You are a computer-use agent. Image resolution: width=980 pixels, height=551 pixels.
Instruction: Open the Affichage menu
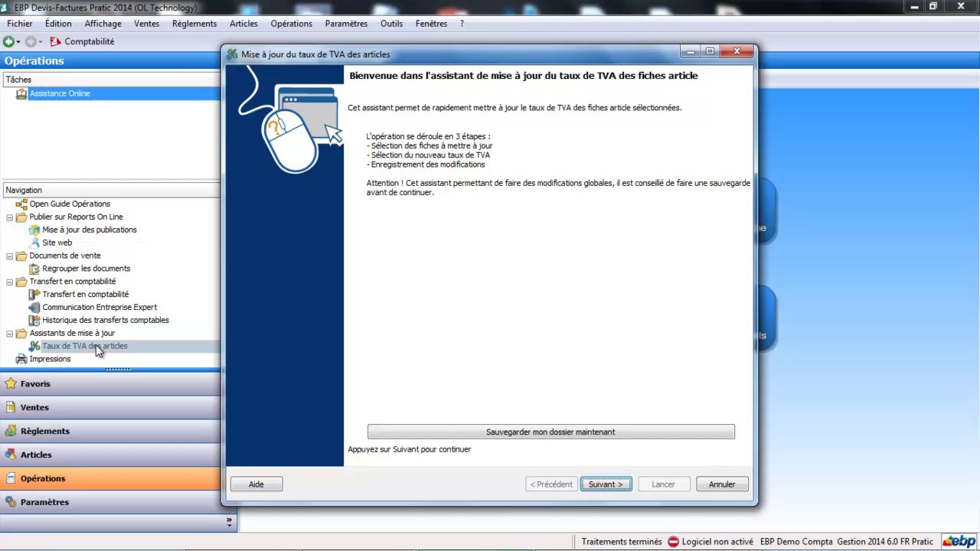[103, 24]
